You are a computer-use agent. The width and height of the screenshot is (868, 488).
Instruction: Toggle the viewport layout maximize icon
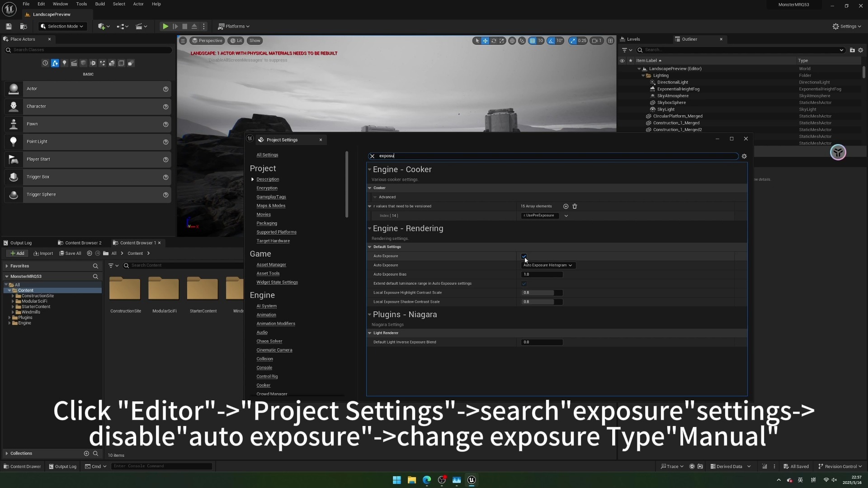(x=610, y=41)
